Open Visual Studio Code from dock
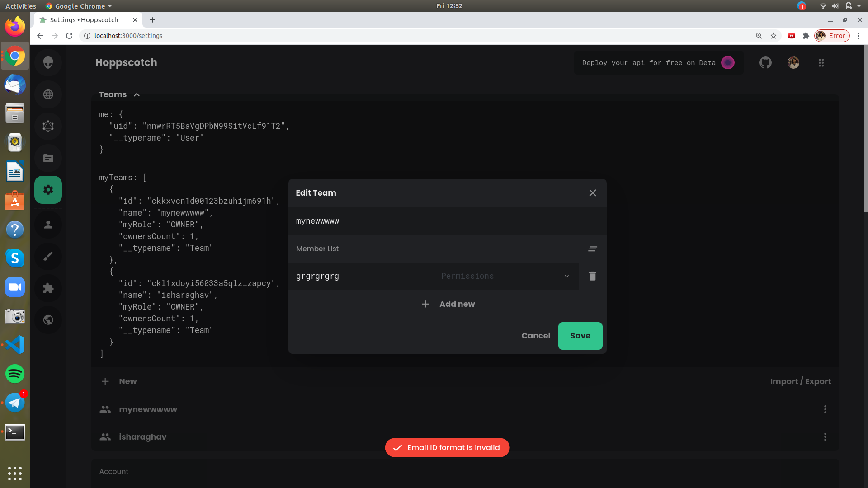 point(15,345)
